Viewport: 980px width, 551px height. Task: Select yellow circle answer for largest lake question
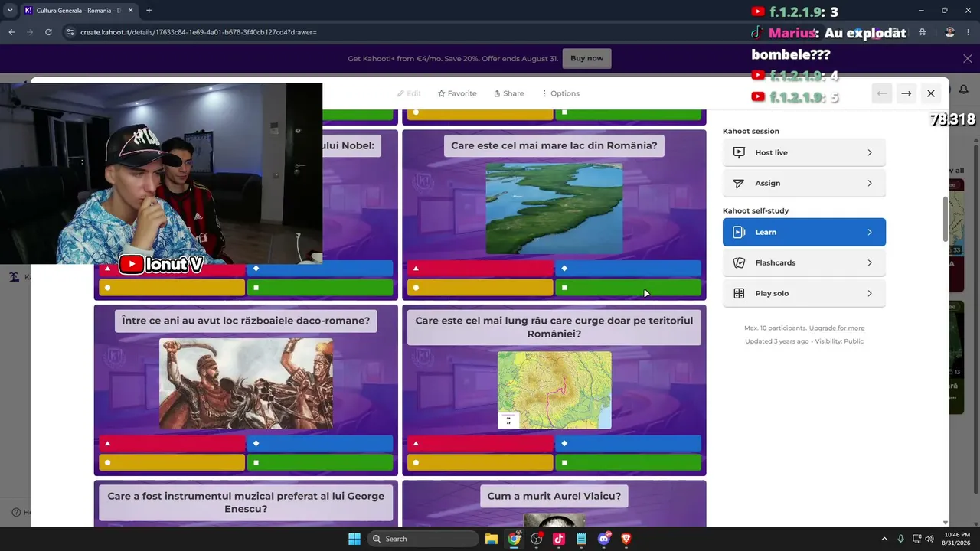pos(479,288)
